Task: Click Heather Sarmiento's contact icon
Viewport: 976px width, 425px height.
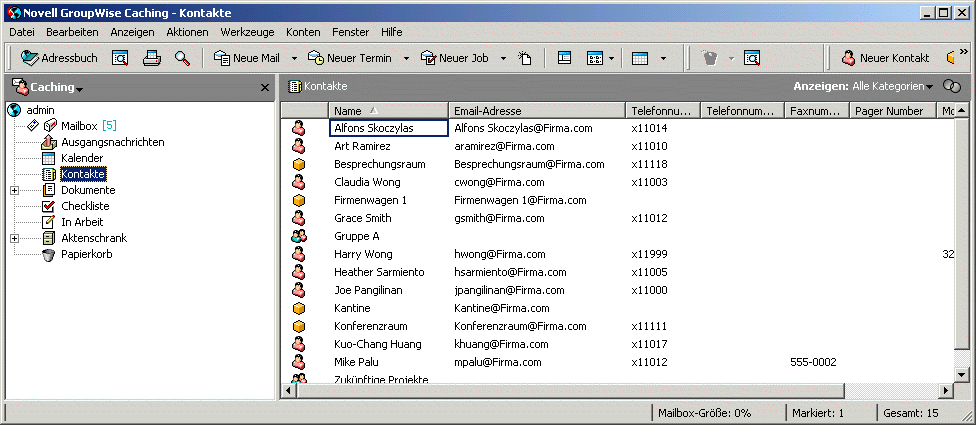Action: coord(299,272)
